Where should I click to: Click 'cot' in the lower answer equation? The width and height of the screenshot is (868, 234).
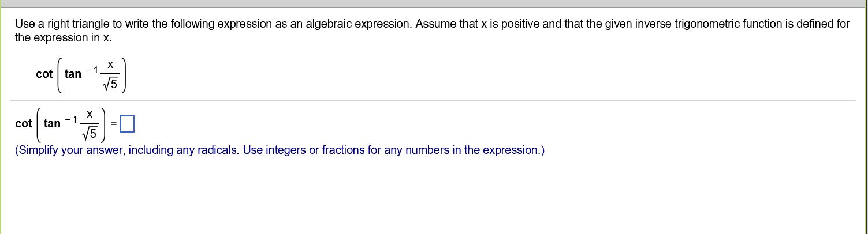pyautogui.click(x=24, y=123)
